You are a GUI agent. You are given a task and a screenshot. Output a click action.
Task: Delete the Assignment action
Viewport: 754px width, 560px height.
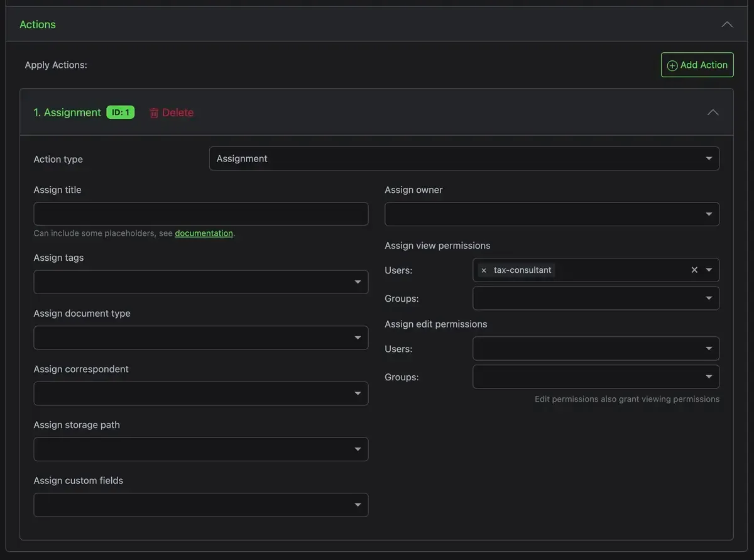171,113
